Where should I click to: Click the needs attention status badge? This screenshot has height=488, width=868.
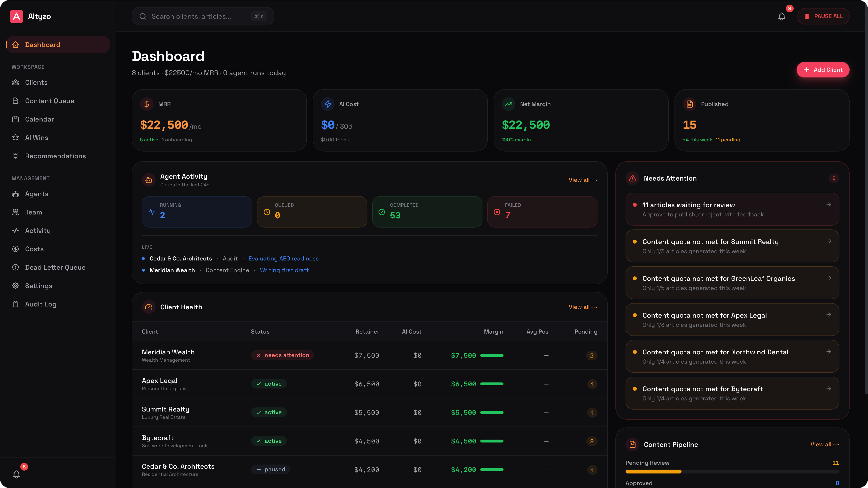coord(282,355)
